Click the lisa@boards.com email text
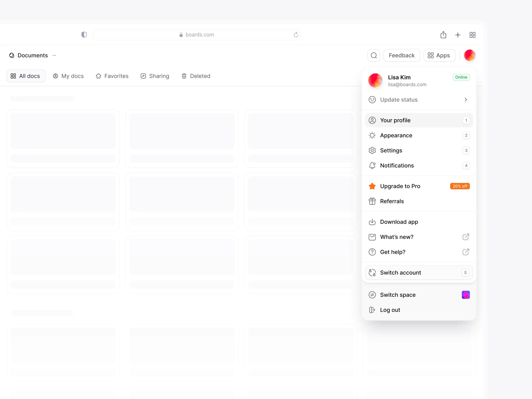 coord(407,84)
